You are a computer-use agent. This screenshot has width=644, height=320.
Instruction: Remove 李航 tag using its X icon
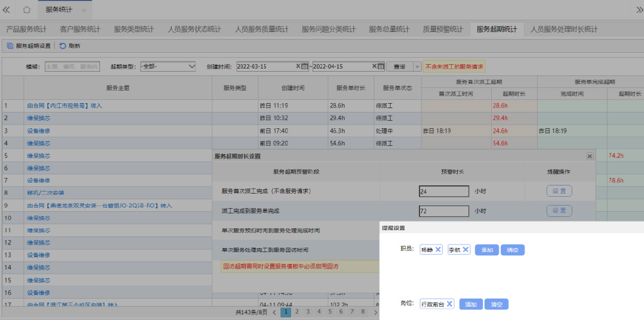[465, 250]
